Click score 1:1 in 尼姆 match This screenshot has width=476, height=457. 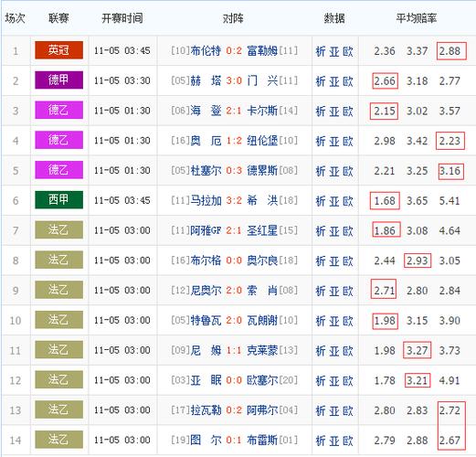coord(234,350)
